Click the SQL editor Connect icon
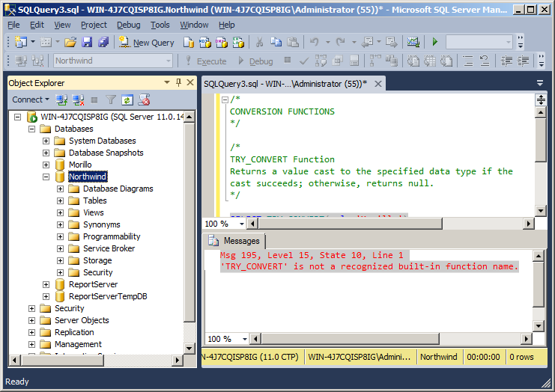The image size is (555, 392). [21, 61]
